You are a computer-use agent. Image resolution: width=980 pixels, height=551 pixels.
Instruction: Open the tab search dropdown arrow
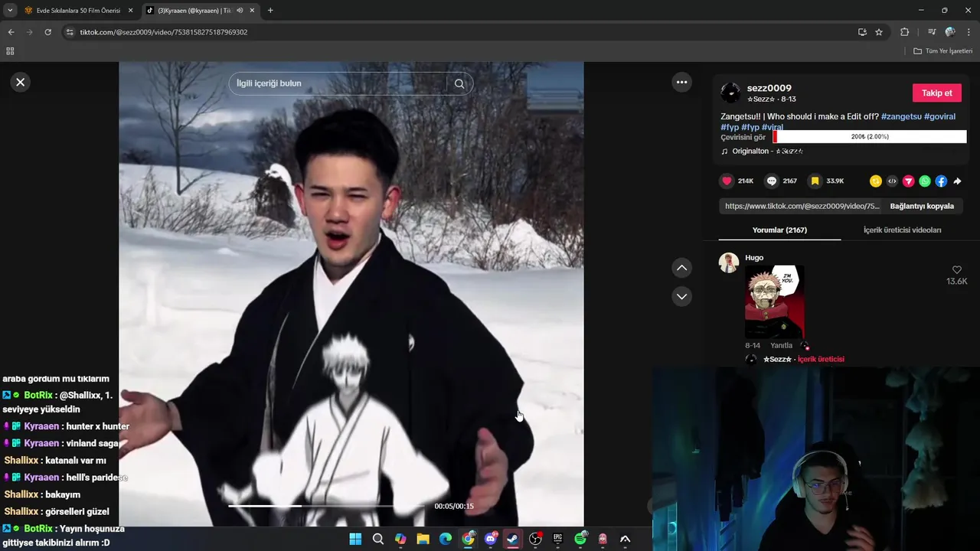(x=9, y=10)
